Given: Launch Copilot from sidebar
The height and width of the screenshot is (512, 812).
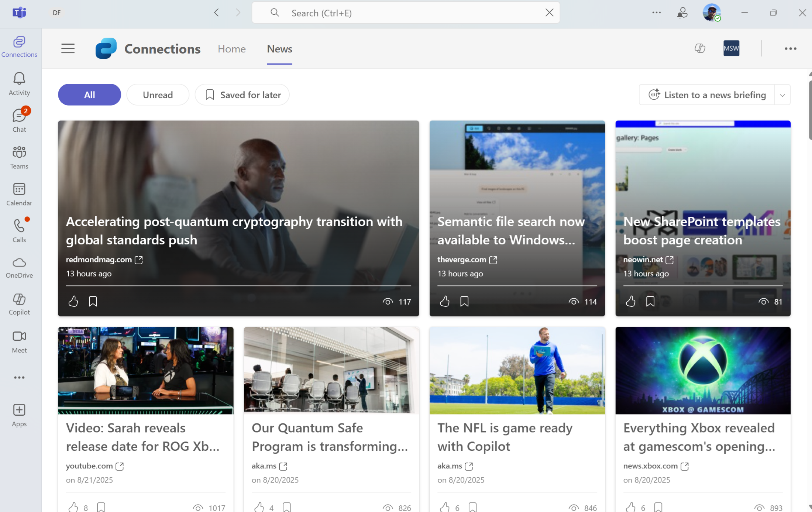Looking at the screenshot, I should point(19,304).
